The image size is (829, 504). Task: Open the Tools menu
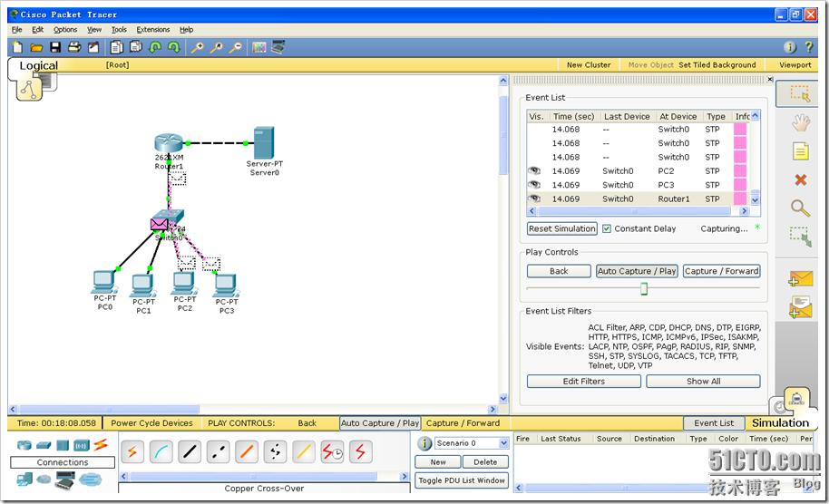click(119, 30)
